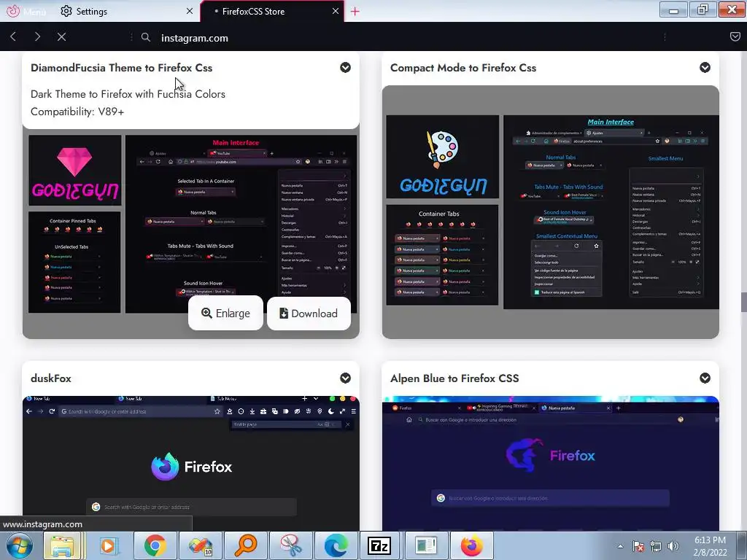Viewport: 747px width, 560px height.
Task: Open the clock showing 6:13 PM
Action: pyautogui.click(x=710, y=546)
